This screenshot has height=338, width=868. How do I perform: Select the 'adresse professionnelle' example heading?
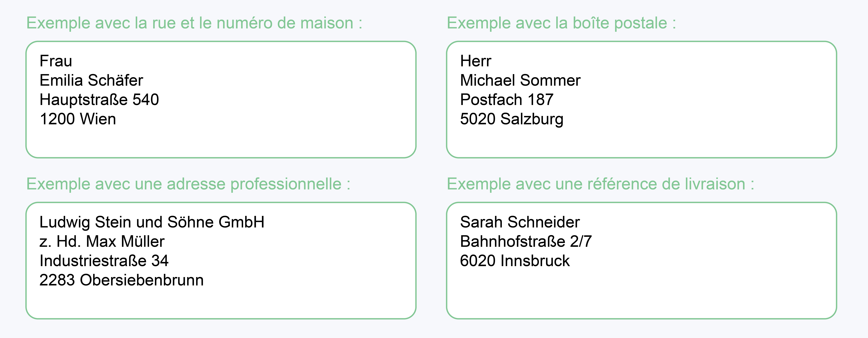[188, 184]
